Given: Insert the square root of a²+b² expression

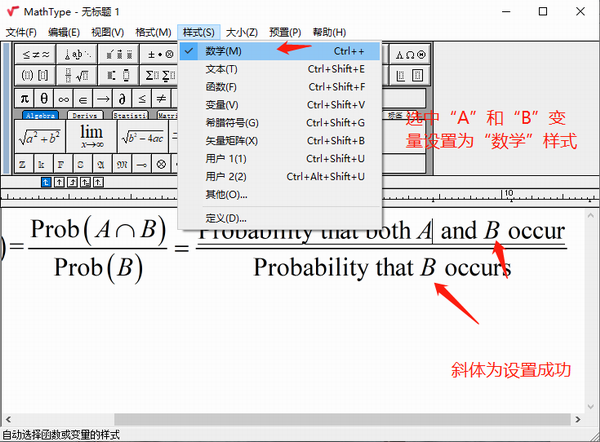Looking at the screenshot, I should tap(40, 137).
